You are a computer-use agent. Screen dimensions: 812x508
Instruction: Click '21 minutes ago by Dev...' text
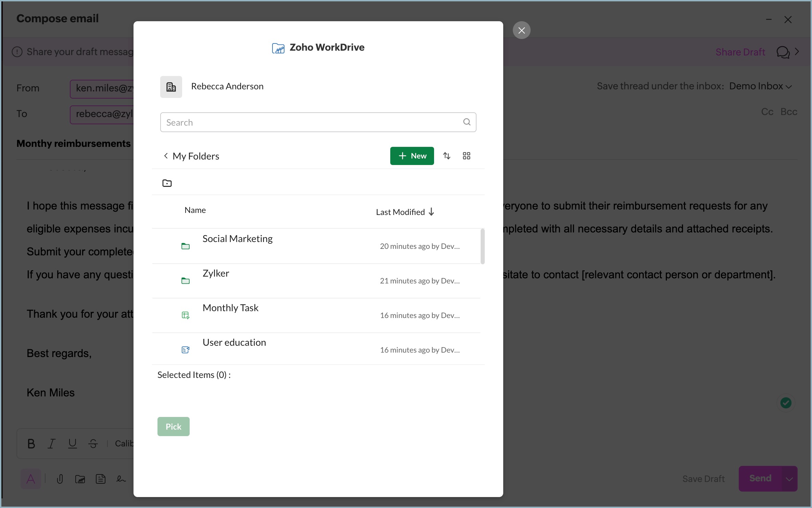[420, 281]
